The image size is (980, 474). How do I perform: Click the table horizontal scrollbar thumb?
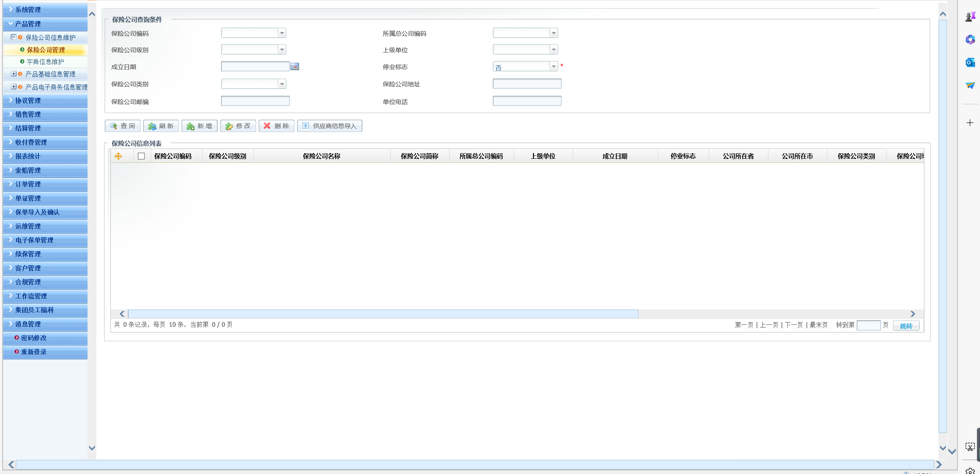pos(383,314)
